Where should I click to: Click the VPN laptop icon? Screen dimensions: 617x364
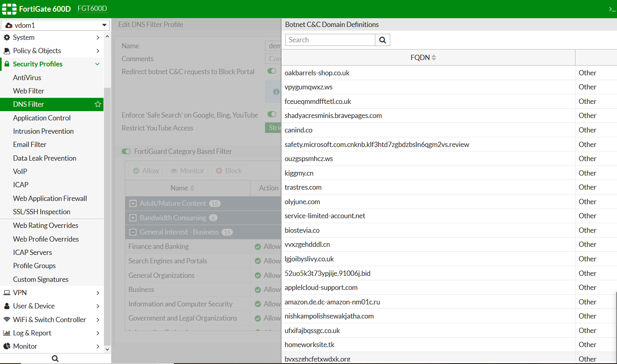(x=7, y=293)
